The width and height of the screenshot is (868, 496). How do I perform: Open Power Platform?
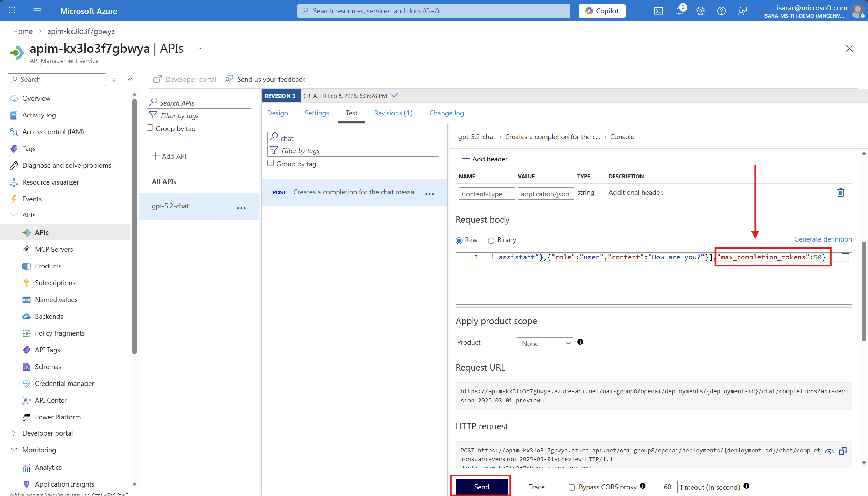pyautogui.click(x=58, y=417)
